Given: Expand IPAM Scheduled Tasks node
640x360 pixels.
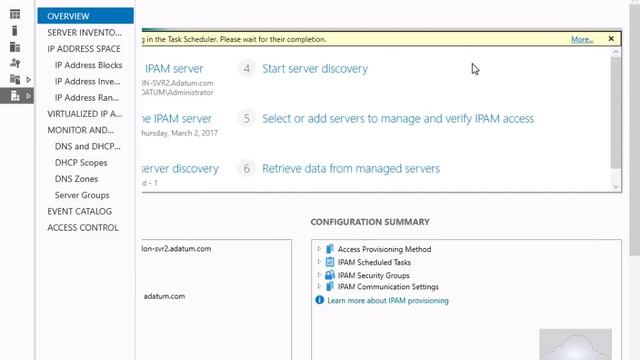Looking at the screenshot, I should [x=319, y=262].
